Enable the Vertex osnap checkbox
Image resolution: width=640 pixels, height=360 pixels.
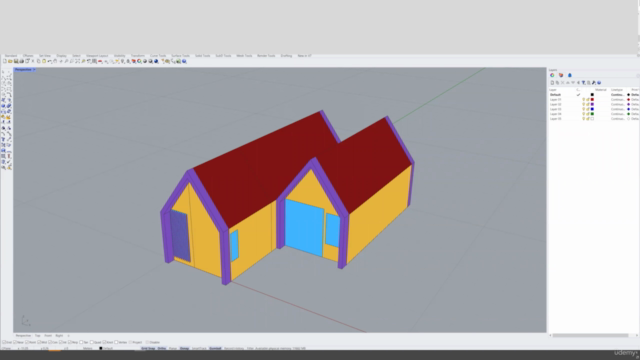116,342
